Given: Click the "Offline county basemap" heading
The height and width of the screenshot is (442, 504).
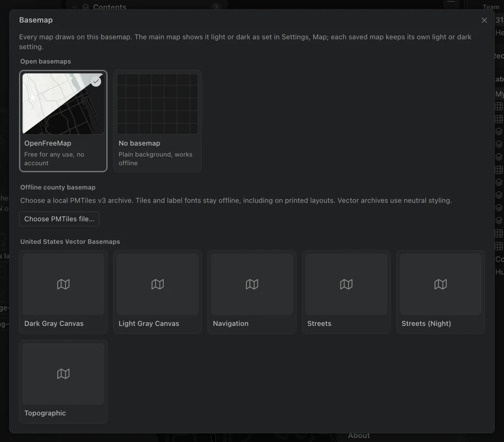Looking at the screenshot, I should 58,187.
